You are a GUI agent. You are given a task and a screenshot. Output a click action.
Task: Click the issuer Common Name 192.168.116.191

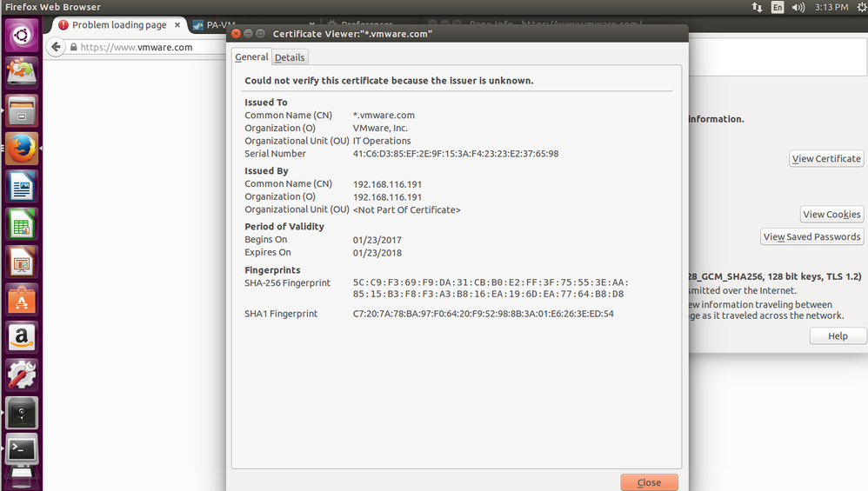click(387, 184)
